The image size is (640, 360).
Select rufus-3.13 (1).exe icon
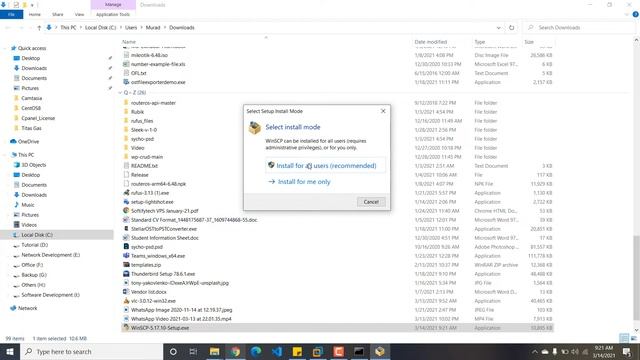tap(126, 193)
